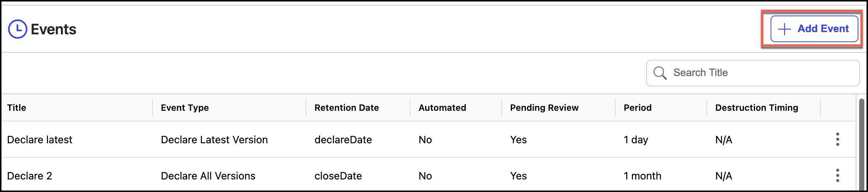Click the Events page heading
This screenshot has height=192, width=868.
pos(54,30)
